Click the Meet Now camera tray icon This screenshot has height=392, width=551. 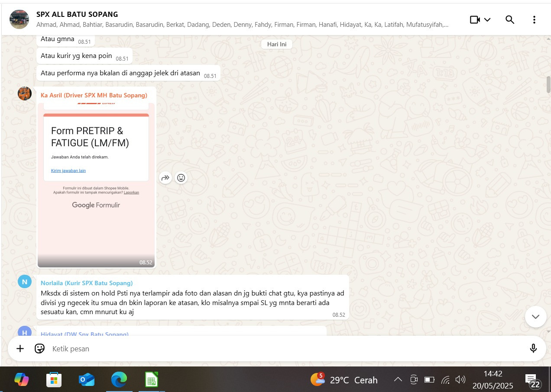[414, 380]
